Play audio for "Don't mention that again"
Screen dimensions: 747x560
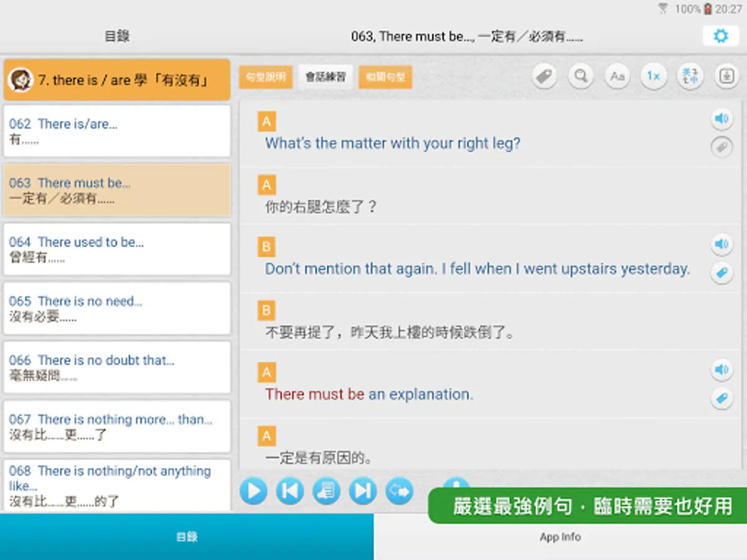721,244
